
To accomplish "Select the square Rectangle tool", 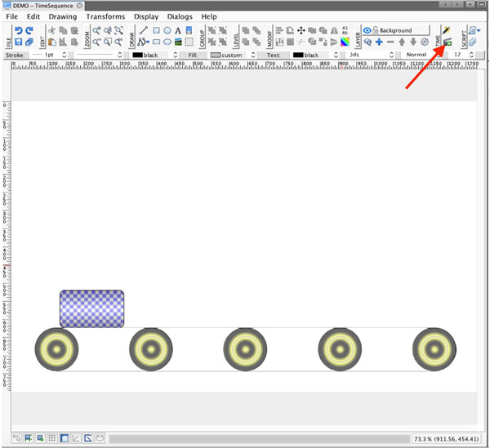I will click(156, 30).
